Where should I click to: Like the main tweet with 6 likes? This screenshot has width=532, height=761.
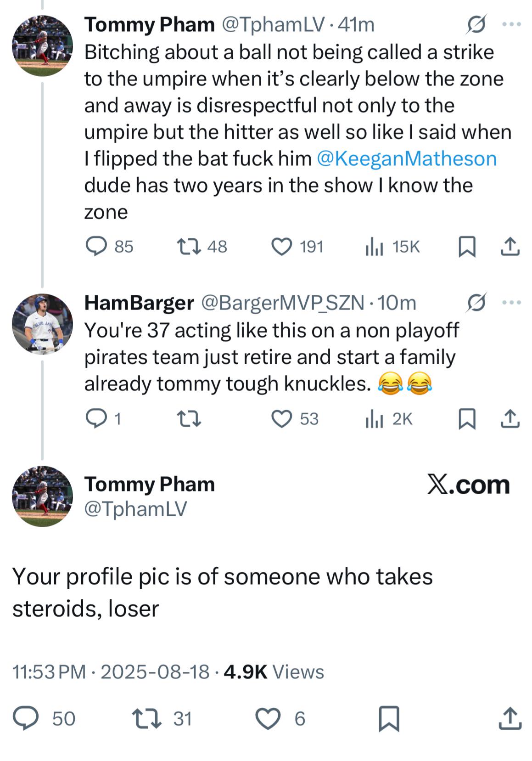click(x=268, y=719)
